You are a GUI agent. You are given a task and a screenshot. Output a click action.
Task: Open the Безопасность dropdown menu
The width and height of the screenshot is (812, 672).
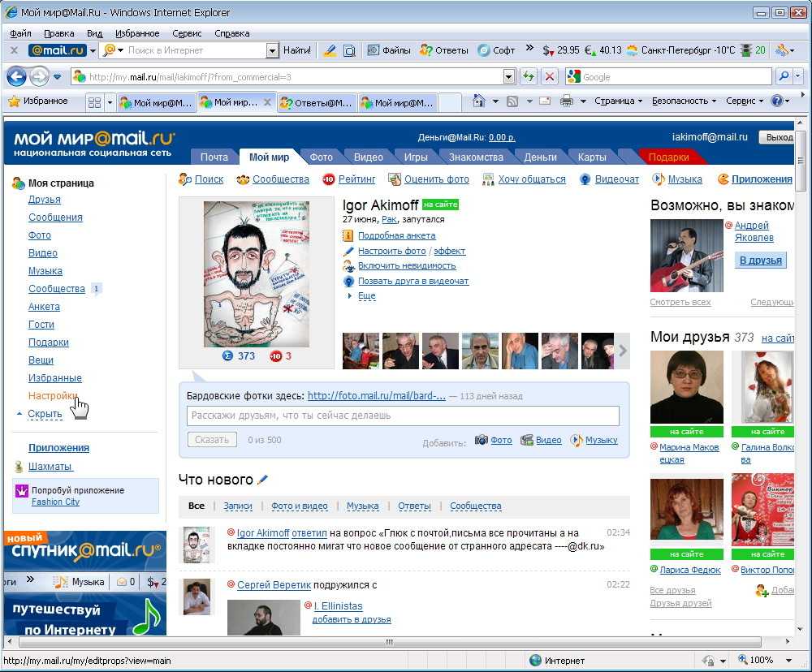pos(684,101)
